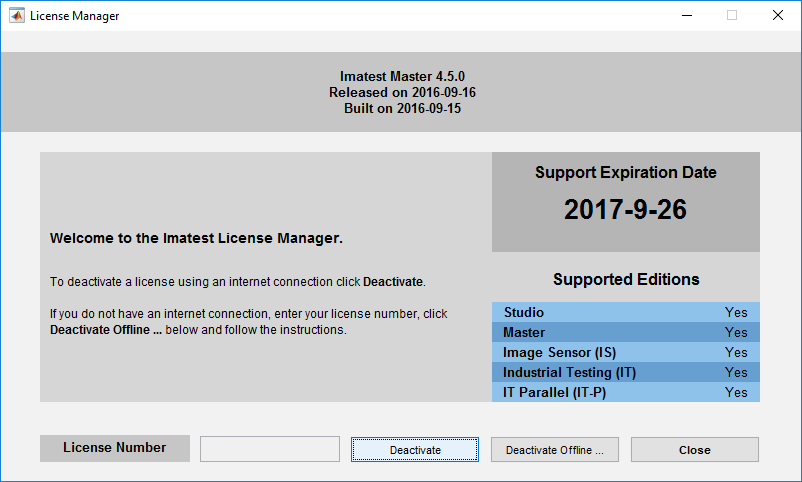
Task: Minimize the License Manager window
Action: pyautogui.click(x=687, y=15)
